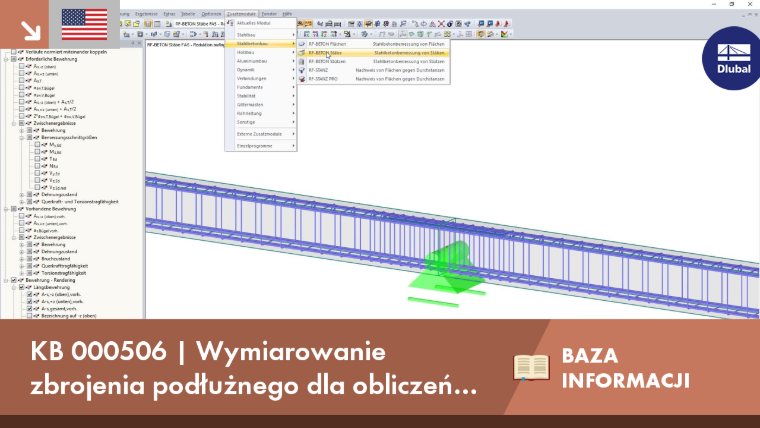
Task: Click the open-book Baza Informacji icon
Action: 531,367
